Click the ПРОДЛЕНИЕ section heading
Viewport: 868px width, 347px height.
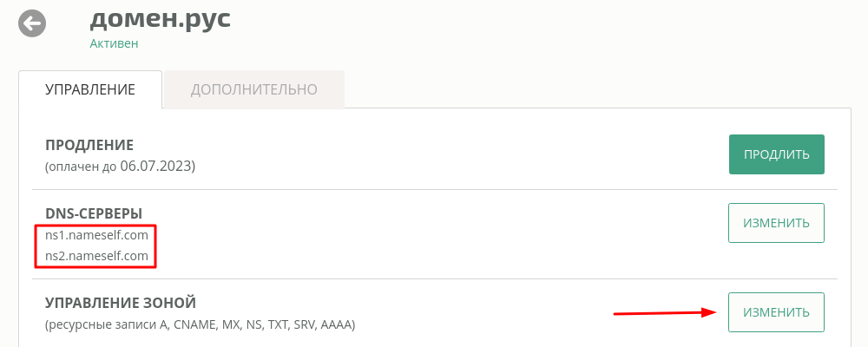tap(89, 146)
